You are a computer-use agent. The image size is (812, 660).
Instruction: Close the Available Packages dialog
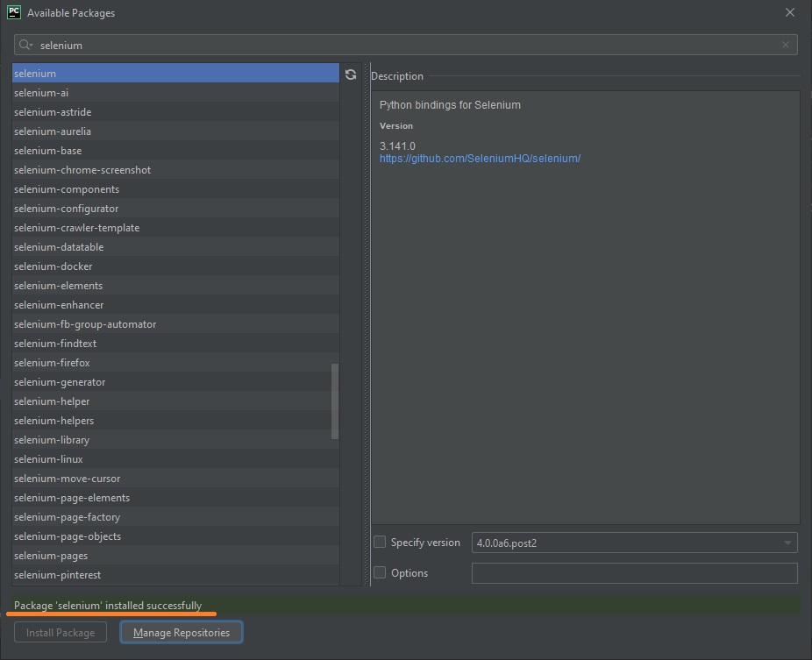(790, 12)
